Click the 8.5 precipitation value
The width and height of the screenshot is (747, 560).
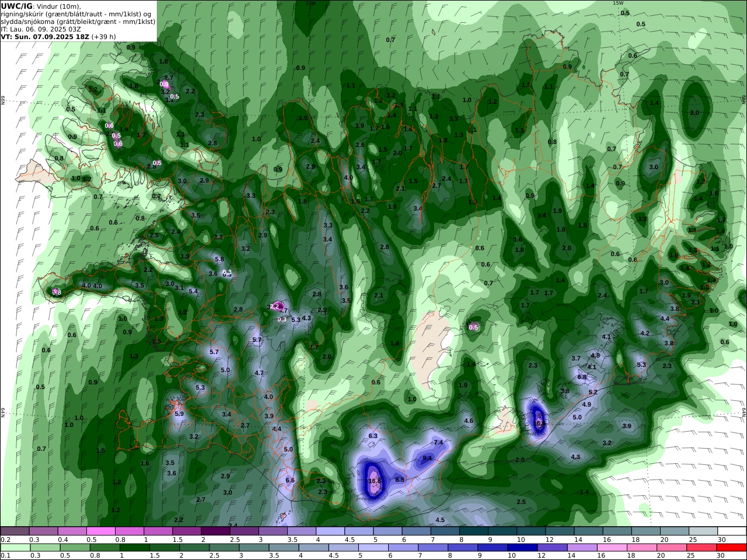pyautogui.click(x=400, y=480)
